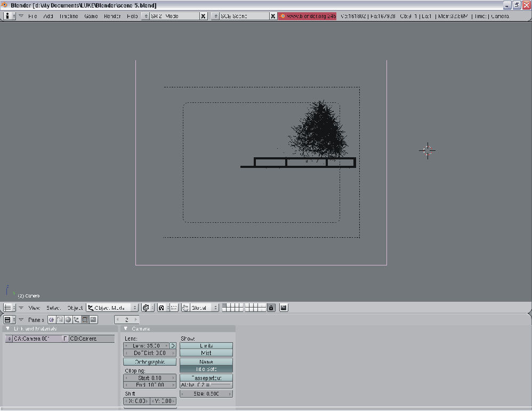Click the SCE:Scene name field

[x=244, y=16]
